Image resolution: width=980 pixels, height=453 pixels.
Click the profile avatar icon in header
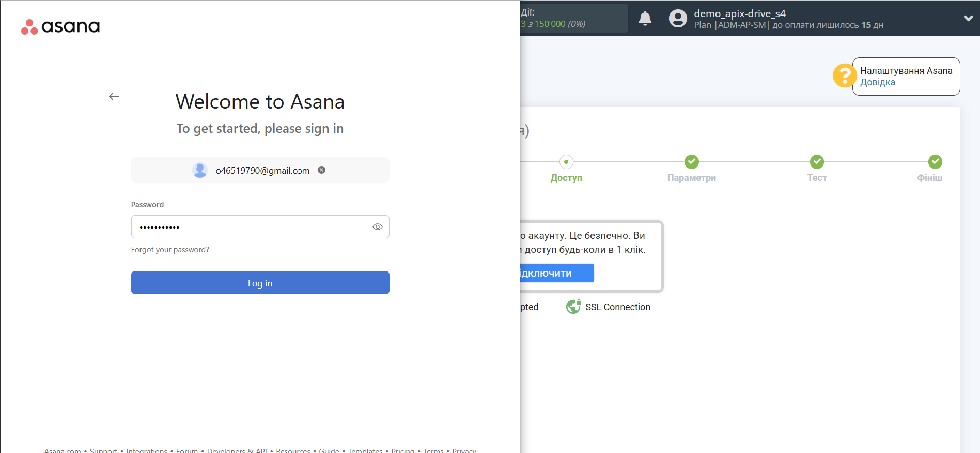[x=678, y=19]
